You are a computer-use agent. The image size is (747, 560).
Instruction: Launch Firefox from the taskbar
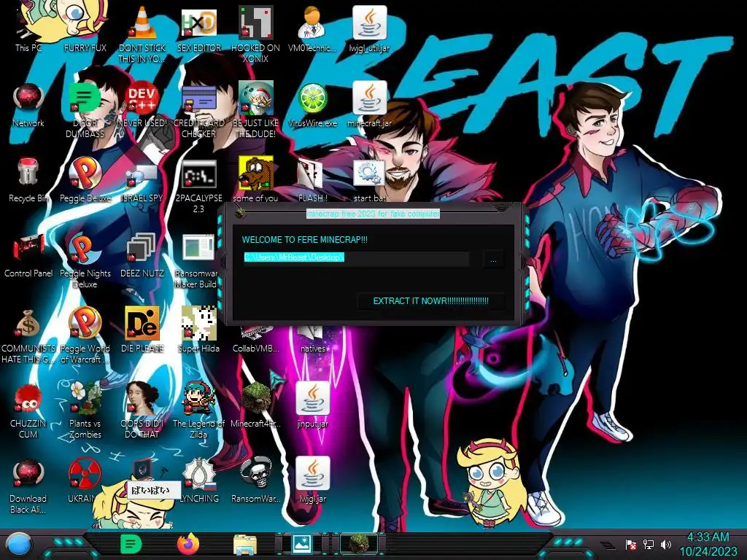tap(188, 544)
